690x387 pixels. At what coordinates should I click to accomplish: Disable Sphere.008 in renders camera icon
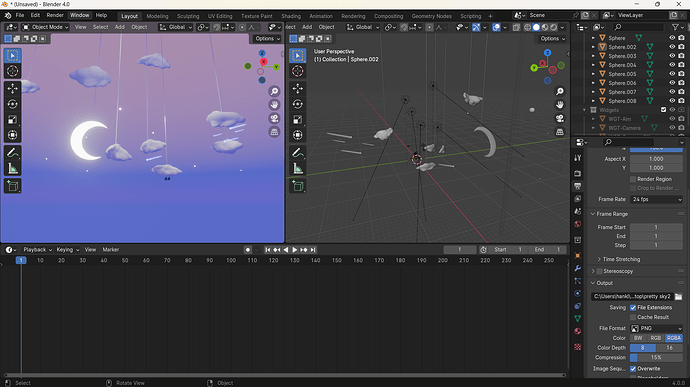(681, 101)
